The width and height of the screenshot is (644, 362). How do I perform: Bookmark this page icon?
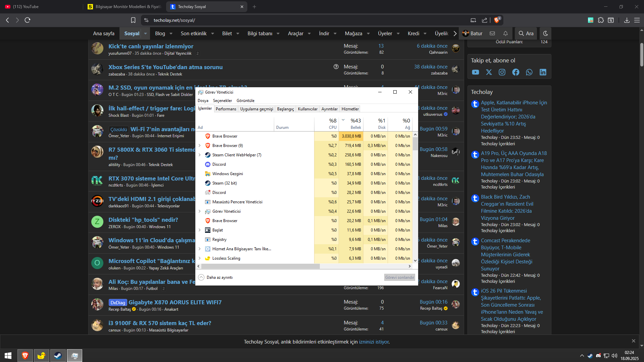pos(133,20)
